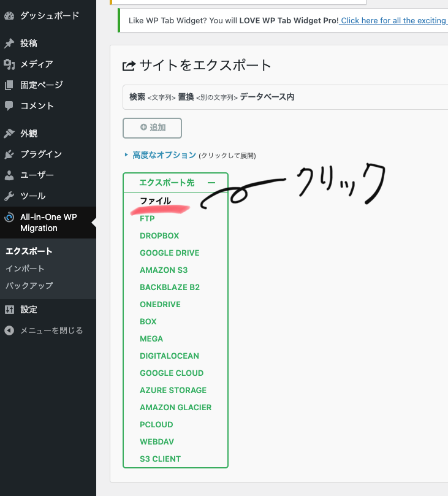448x496 pixels.
Task: Choose MEGA export option
Action: (x=151, y=339)
